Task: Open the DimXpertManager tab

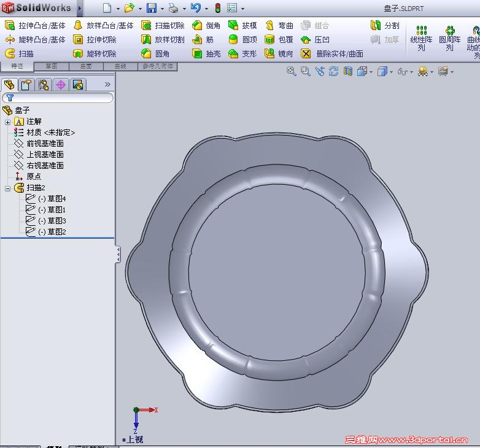Action: pyautogui.click(x=61, y=85)
